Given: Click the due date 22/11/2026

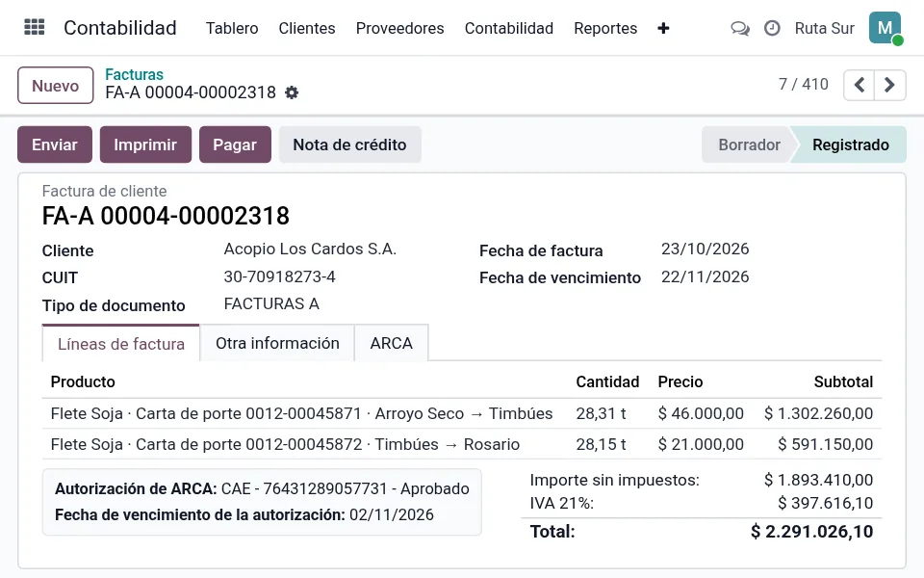Looking at the screenshot, I should 705,276.
